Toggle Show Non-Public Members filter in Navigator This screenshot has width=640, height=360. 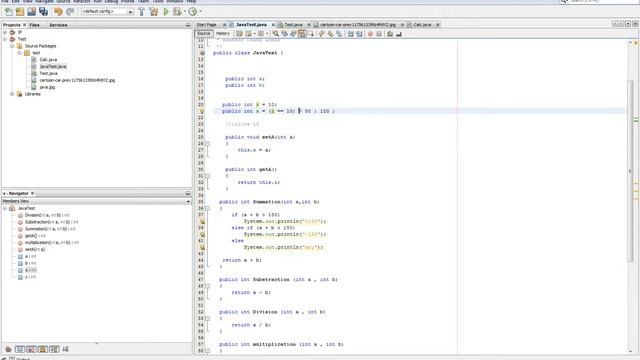(42, 349)
